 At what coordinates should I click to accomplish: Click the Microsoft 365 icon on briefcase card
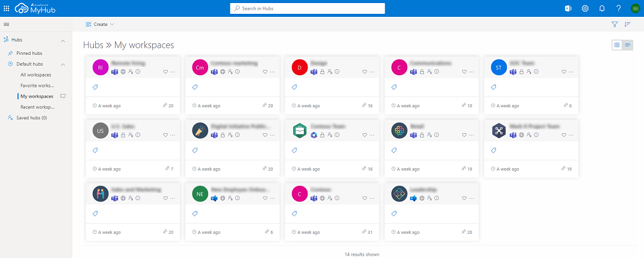tap(314, 134)
